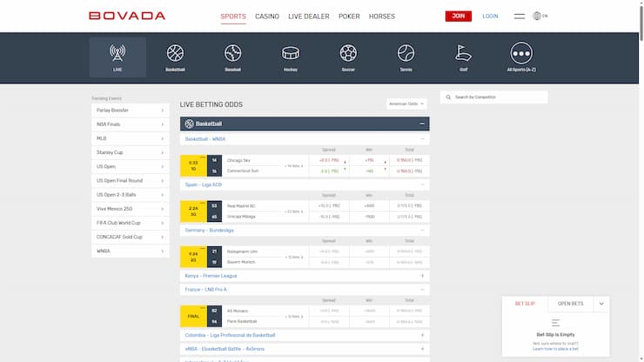Image resolution: width=644 pixels, height=362 pixels.
Task: Select Chicago Sky total odds
Action: point(410,160)
